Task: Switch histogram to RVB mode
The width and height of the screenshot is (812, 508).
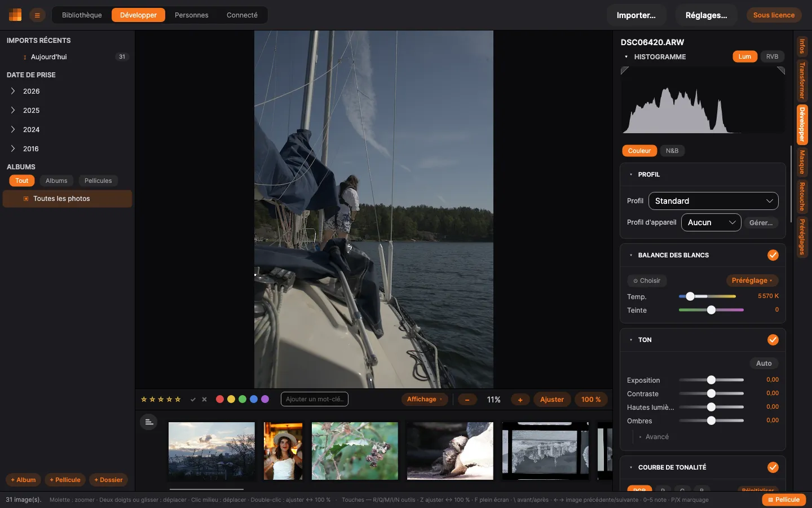Action: 772,56
